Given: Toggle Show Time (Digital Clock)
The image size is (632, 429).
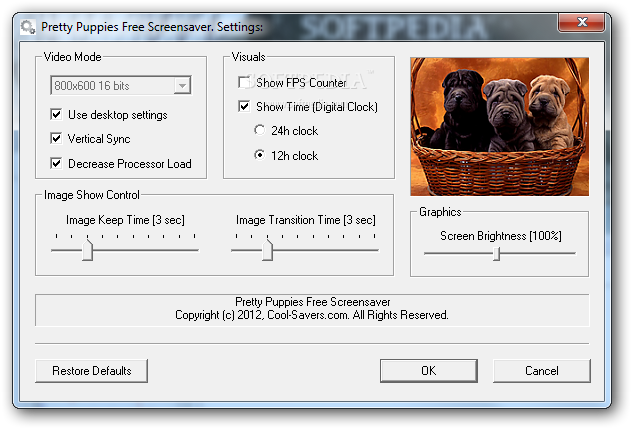Looking at the screenshot, I should 244,106.
